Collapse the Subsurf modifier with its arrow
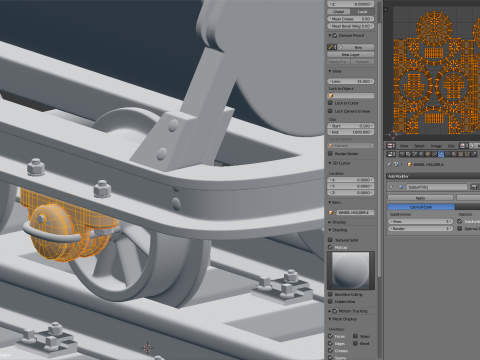 tap(391, 187)
